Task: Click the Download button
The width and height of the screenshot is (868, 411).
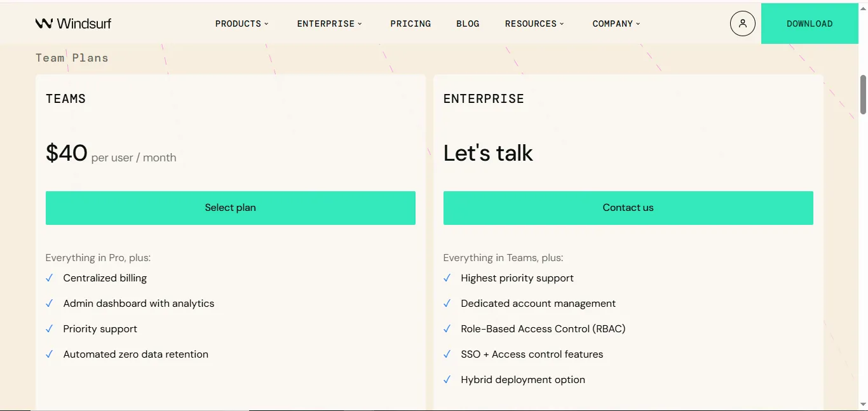Action: coord(810,24)
